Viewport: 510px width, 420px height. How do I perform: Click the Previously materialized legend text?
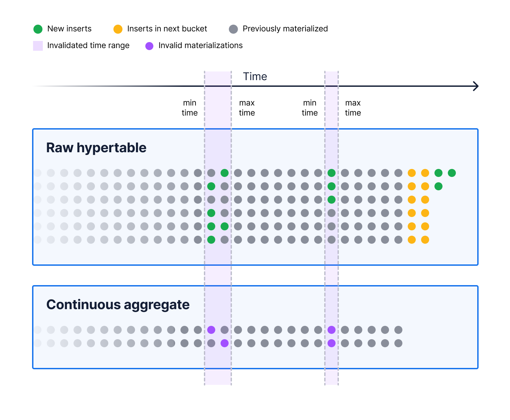point(285,29)
